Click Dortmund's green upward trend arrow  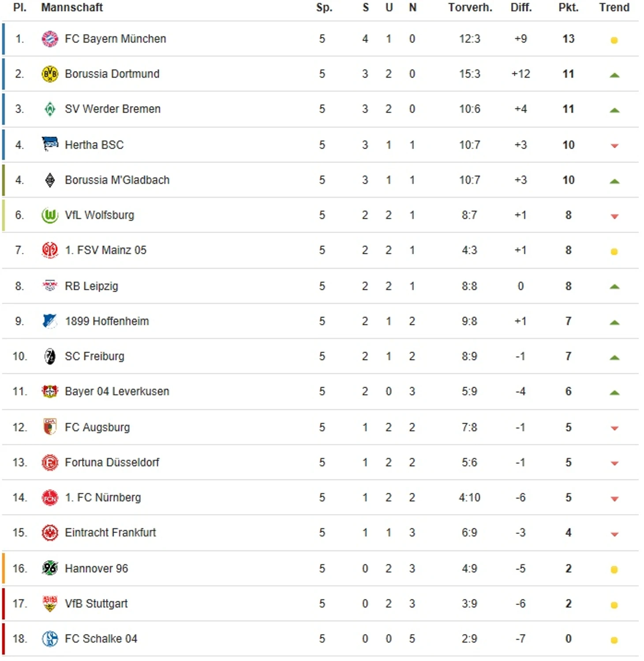pyautogui.click(x=614, y=75)
